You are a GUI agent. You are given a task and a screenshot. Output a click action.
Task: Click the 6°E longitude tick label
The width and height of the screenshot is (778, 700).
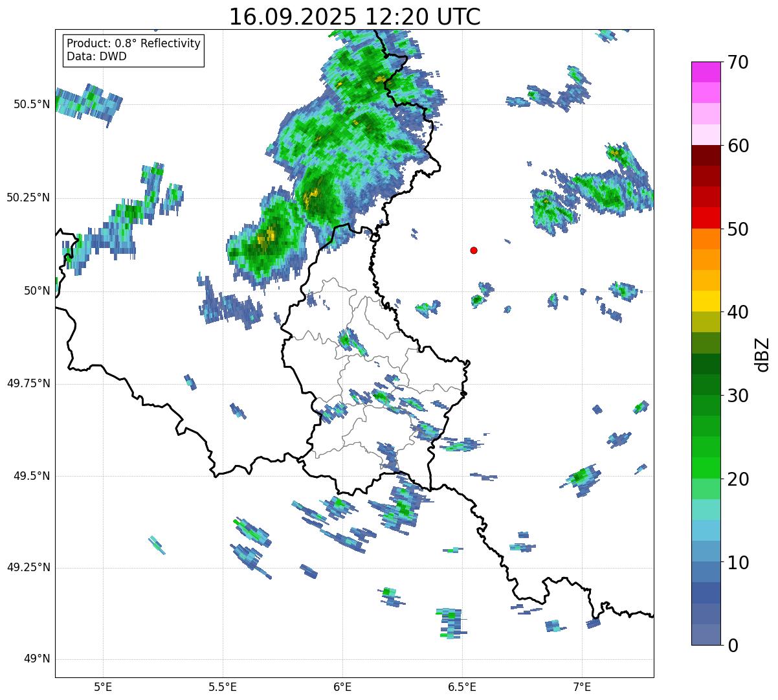point(342,687)
